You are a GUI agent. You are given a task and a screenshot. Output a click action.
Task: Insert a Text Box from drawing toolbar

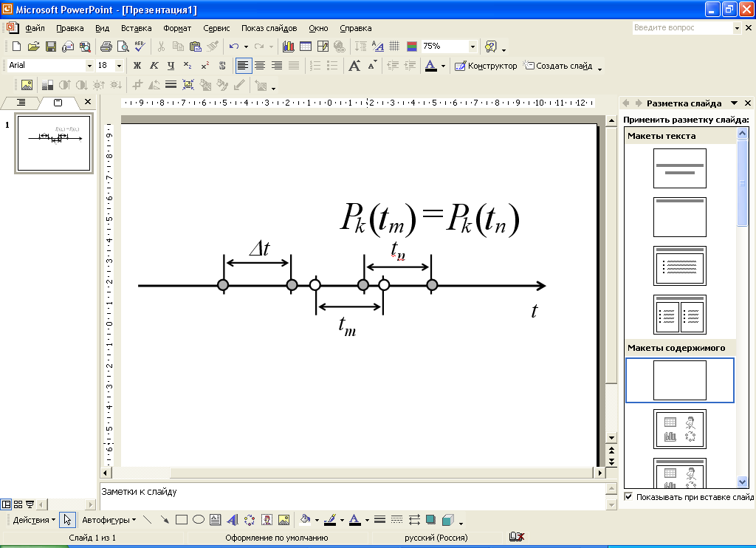(x=215, y=519)
